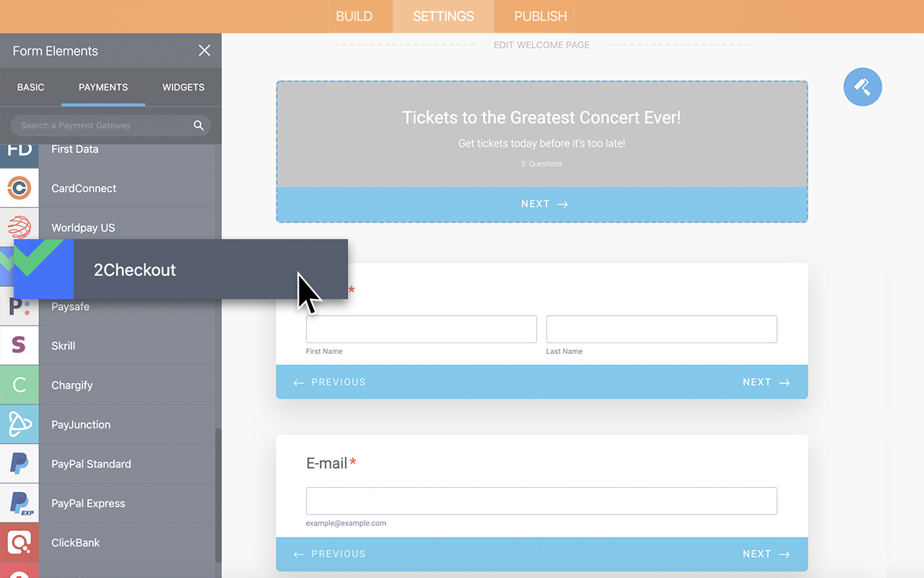The width and height of the screenshot is (924, 578).
Task: Select the PayPal Standard icon
Action: (x=19, y=463)
